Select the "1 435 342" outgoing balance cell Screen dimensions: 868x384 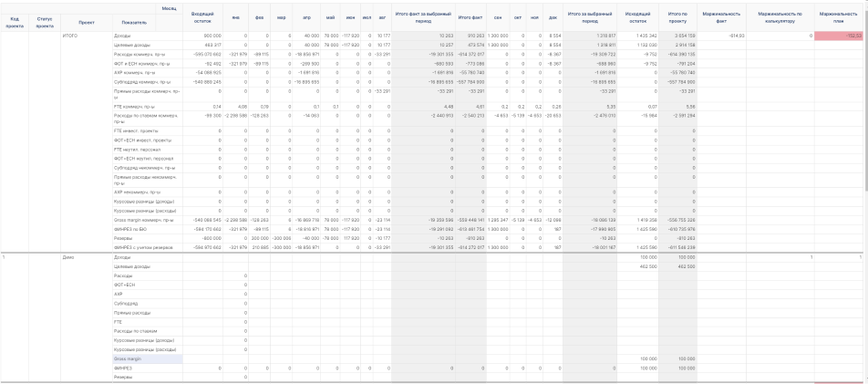tap(637, 36)
